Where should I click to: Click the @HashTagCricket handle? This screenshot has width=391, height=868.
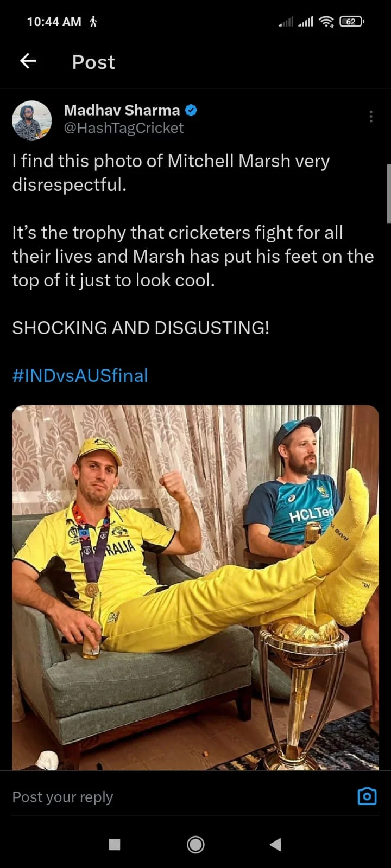pyautogui.click(x=124, y=128)
